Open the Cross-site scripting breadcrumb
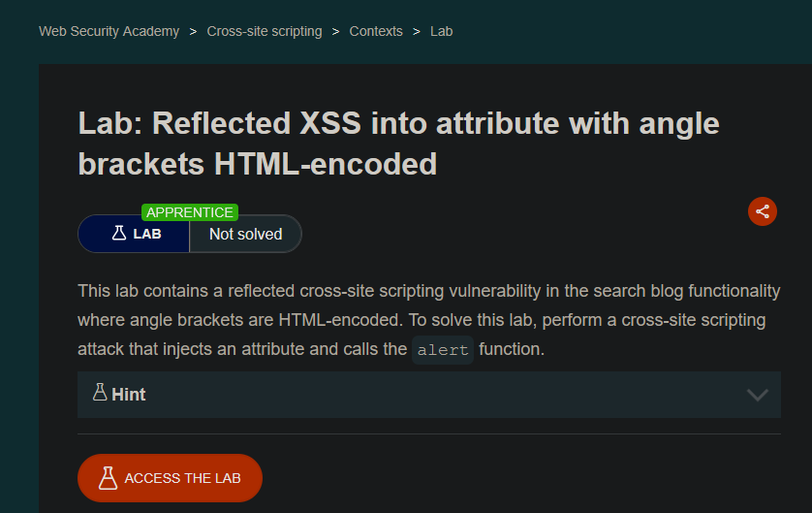 click(265, 32)
